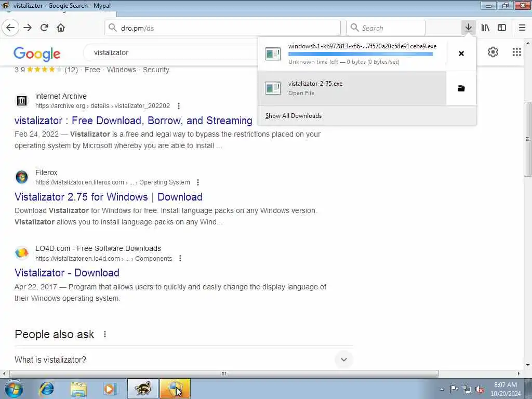Open 'vistalizator : Free Download, Borrow, and Streaming' result
The height and width of the screenshot is (399, 532).
134,121
